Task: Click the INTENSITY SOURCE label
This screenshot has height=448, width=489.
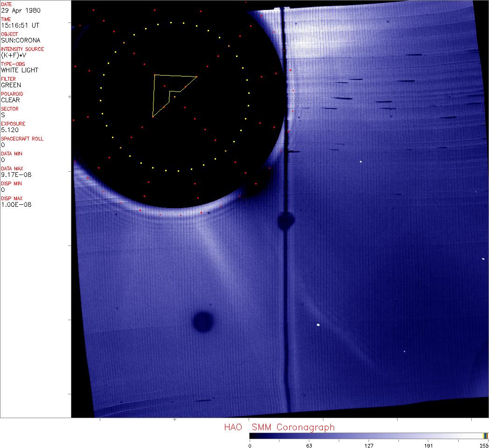Action: pyautogui.click(x=22, y=49)
